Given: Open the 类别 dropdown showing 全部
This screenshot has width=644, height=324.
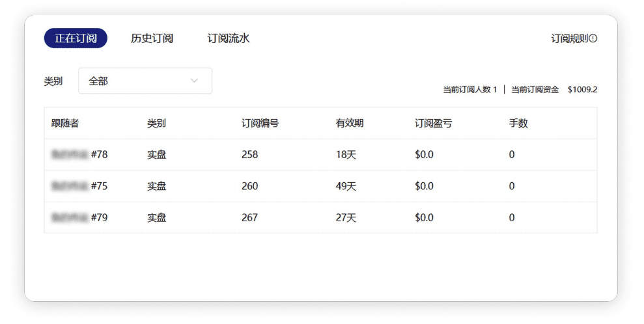Looking at the screenshot, I should coord(145,81).
